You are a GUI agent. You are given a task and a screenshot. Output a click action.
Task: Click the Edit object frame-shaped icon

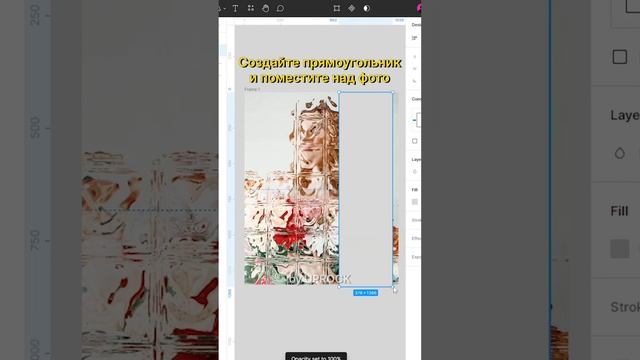(x=337, y=8)
